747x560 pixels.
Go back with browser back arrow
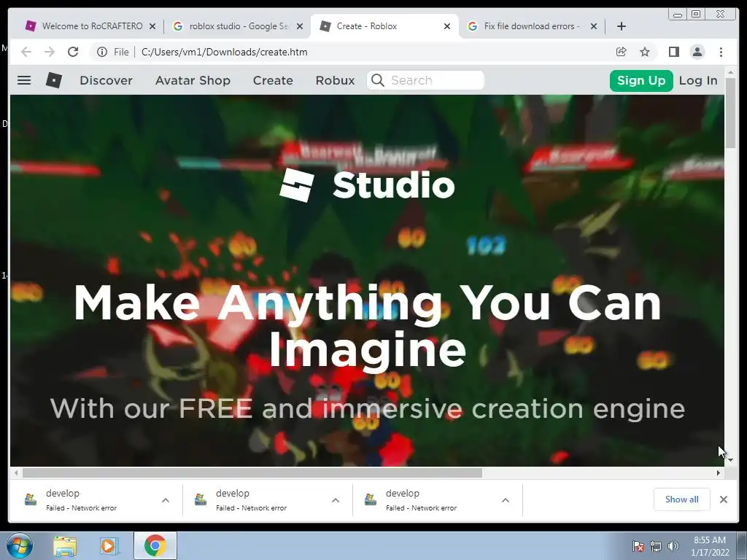pyautogui.click(x=26, y=52)
